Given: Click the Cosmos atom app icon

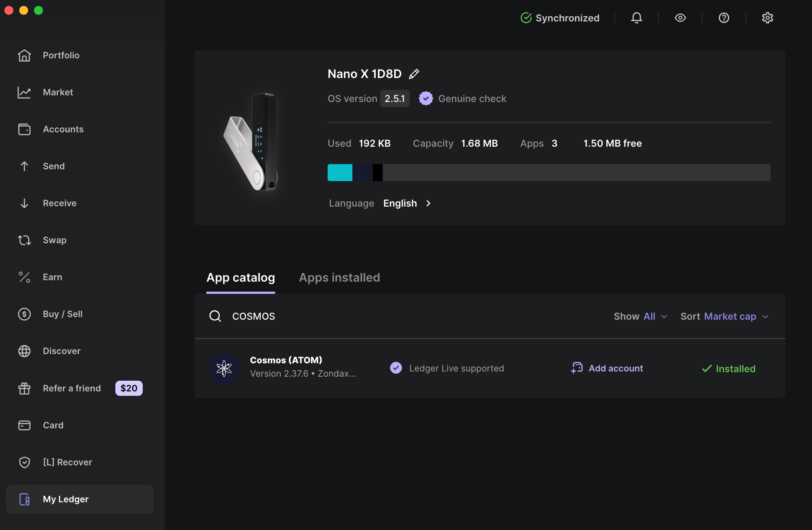Looking at the screenshot, I should tap(224, 368).
